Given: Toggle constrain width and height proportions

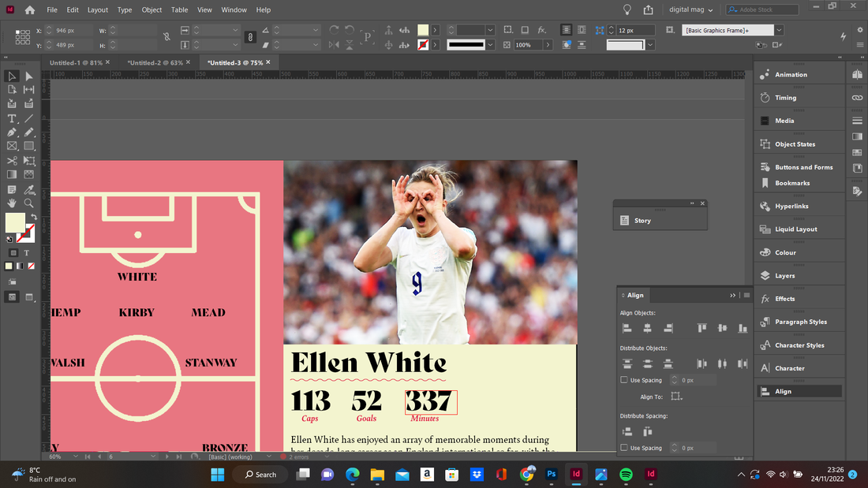Looking at the screenshot, I should coord(166,37).
